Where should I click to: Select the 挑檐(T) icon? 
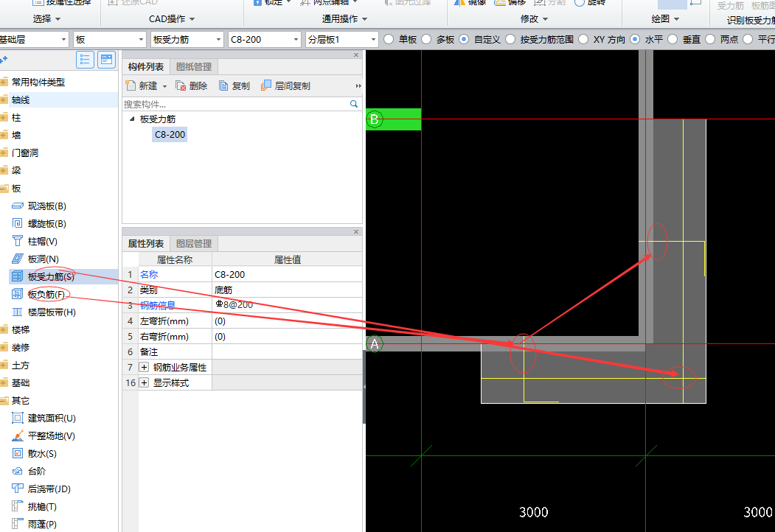[17, 506]
